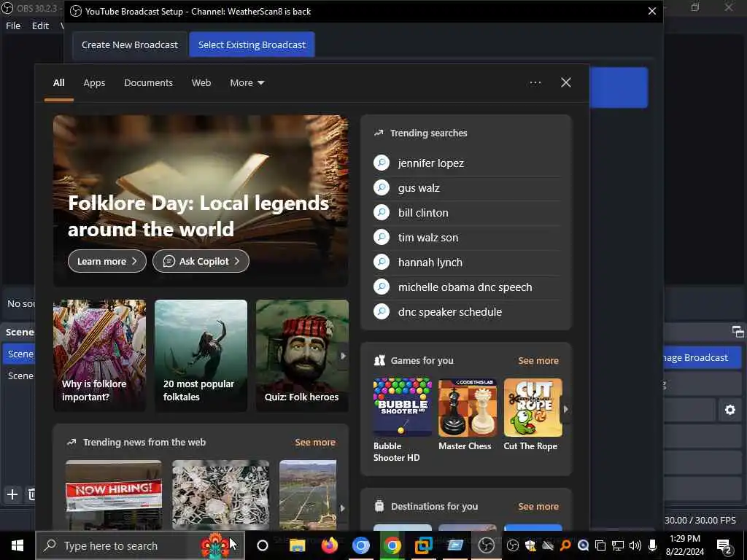The height and width of the screenshot is (560, 747).
Task: Open the OBS Edit menu
Action: coord(40,26)
